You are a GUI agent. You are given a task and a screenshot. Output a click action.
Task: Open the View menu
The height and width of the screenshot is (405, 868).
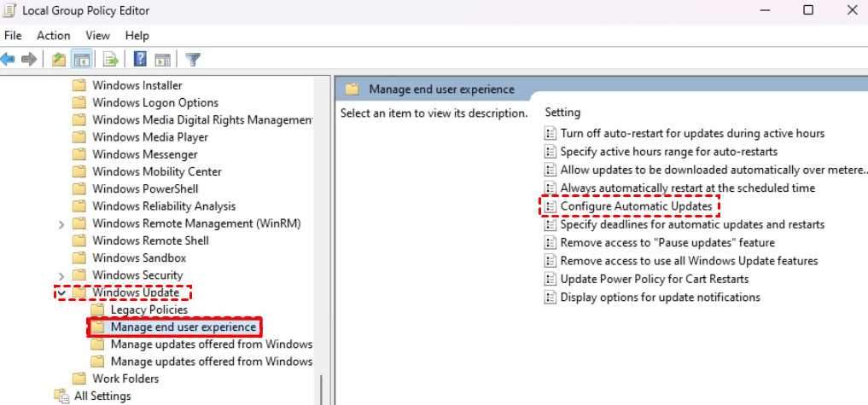[97, 35]
